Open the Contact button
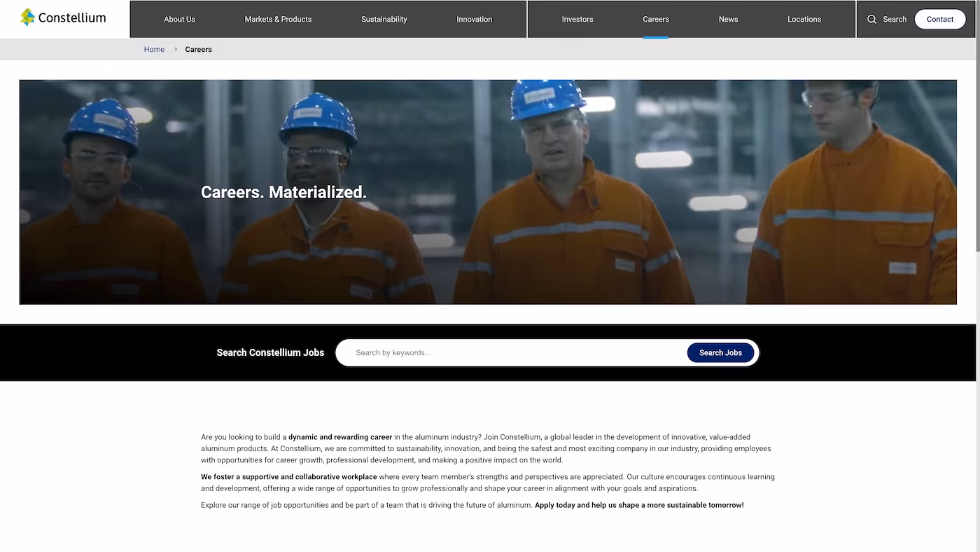 (939, 19)
